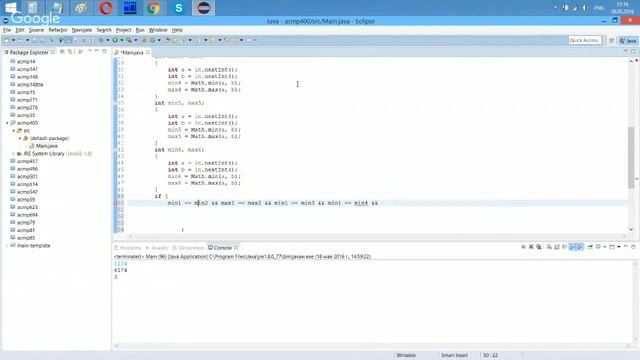
Task: Click the Debug bug icon in toolbar
Action: pyautogui.click(x=101, y=40)
